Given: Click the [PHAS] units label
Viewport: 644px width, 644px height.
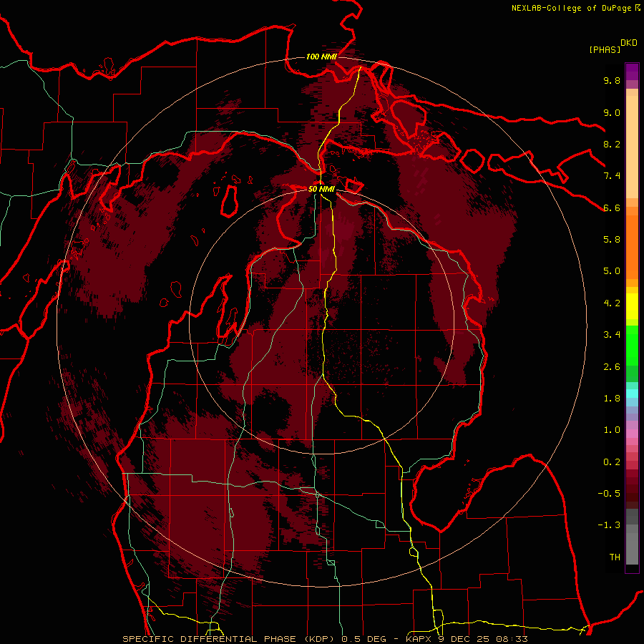Looking at the screenshot, I should 604,49.
